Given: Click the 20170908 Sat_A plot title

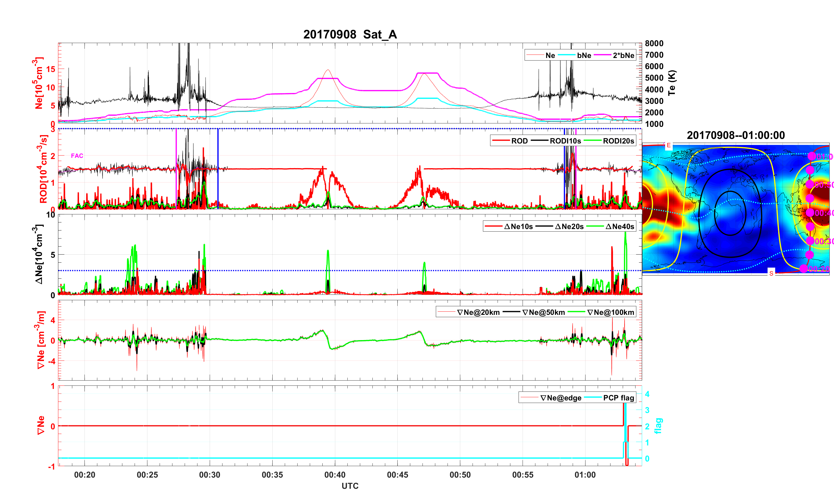Looking at the screenshot, I should point(350,34).
